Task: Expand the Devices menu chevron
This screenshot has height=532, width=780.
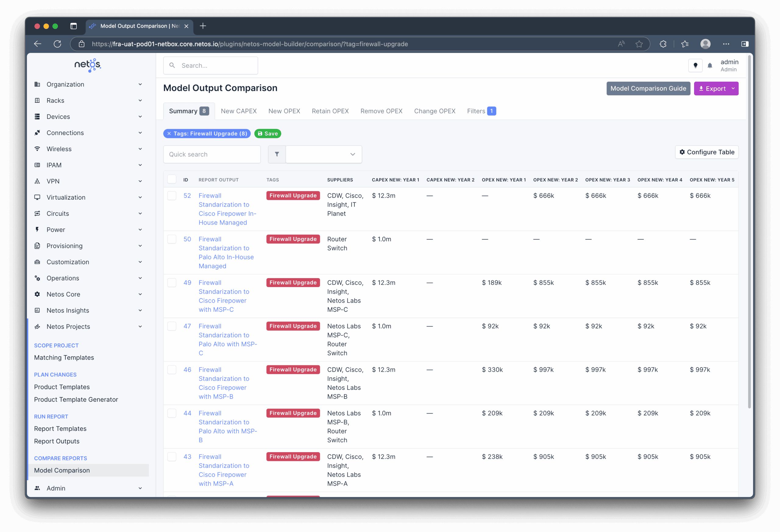Action: point(140,116)
